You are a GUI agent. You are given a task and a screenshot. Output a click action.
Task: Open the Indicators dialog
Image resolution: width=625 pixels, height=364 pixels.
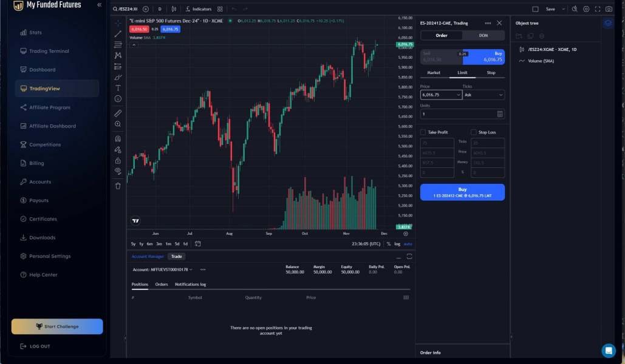click(x=199, y=8)
